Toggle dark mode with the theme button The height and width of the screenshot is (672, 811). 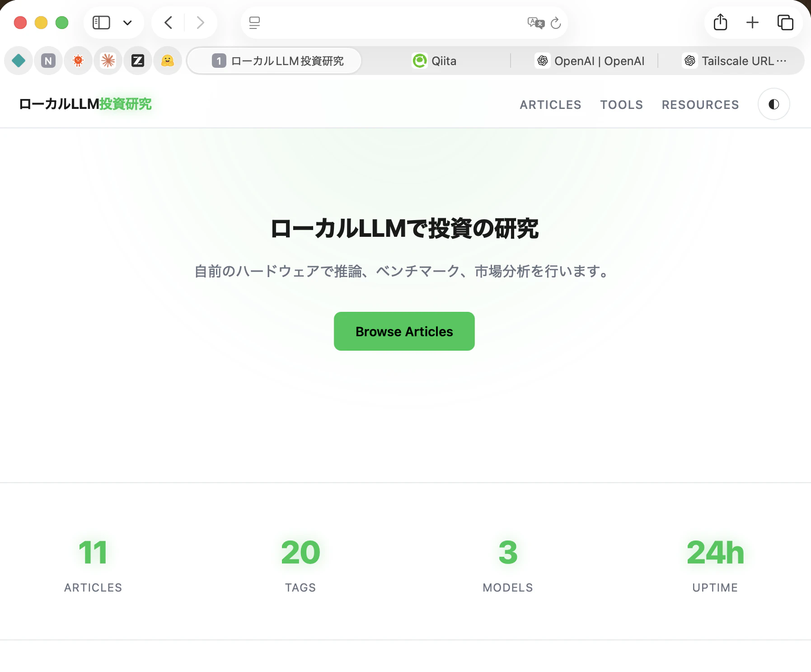click(773, 104)
